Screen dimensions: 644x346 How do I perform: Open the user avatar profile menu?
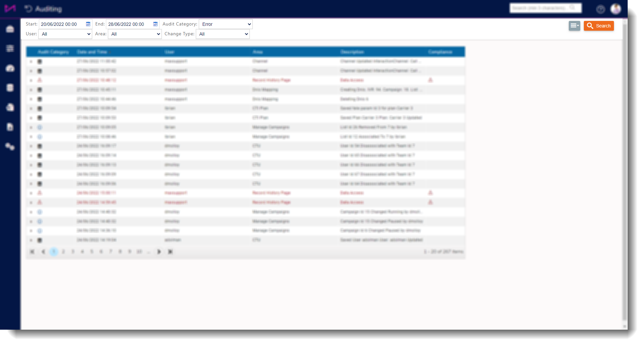616,9
